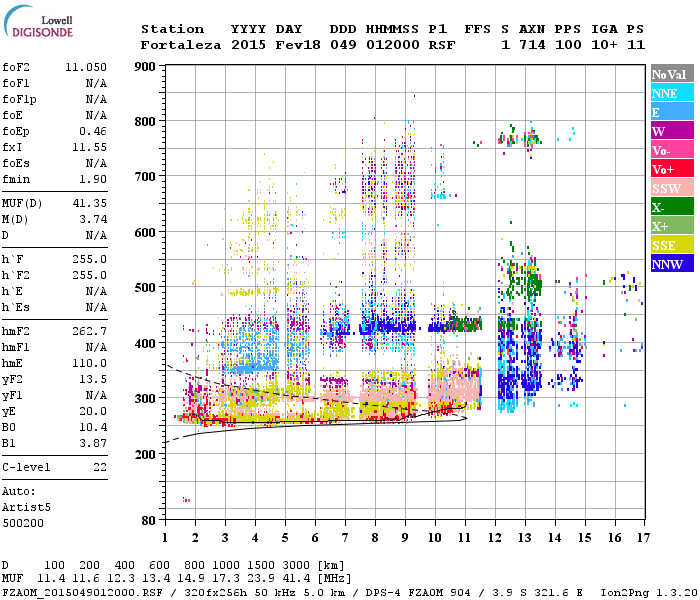
Task: Select the SSE yellow legend swatch
Action: 670,245
